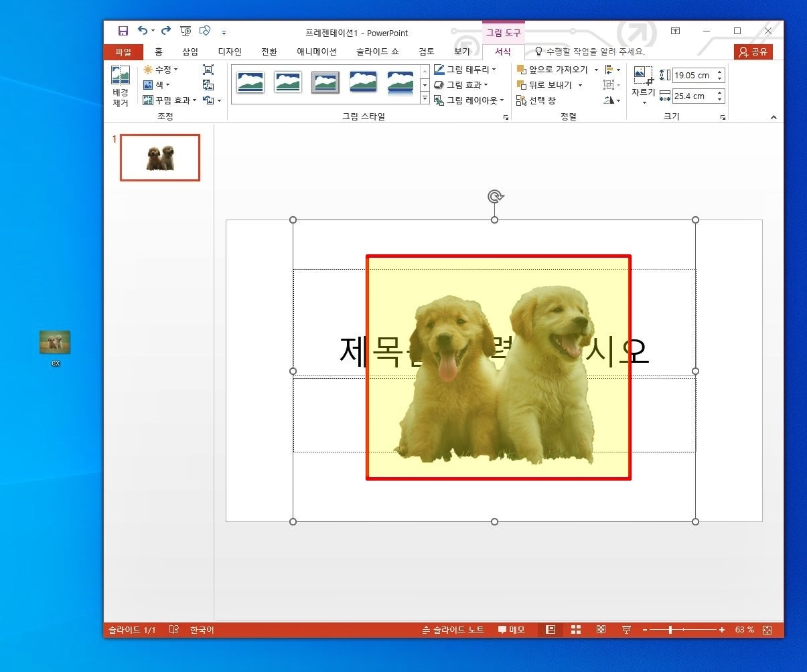This screenshot has width=807, height=672.
Task: Open the 그림 스타일 dialog launcher
Action: click(506, 117)
